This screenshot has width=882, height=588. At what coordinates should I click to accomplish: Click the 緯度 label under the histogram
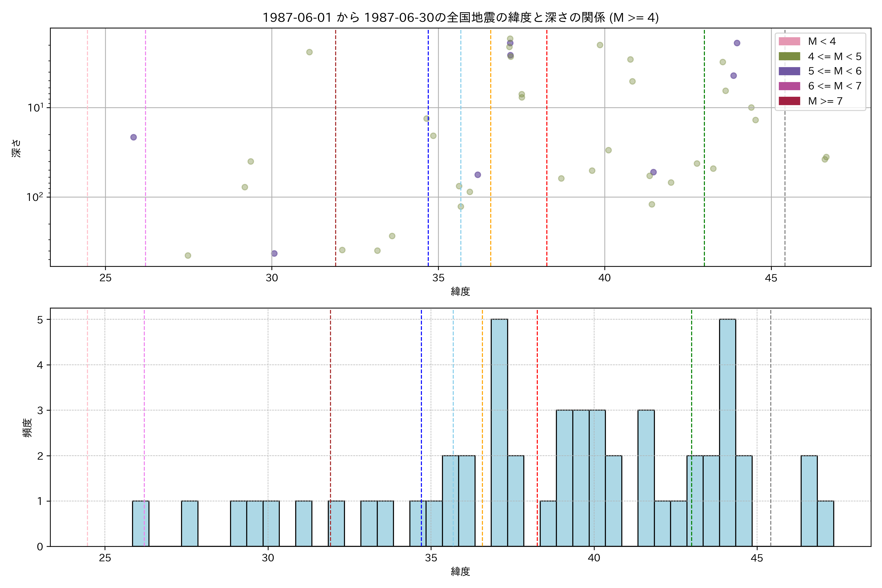pos(460,572)
